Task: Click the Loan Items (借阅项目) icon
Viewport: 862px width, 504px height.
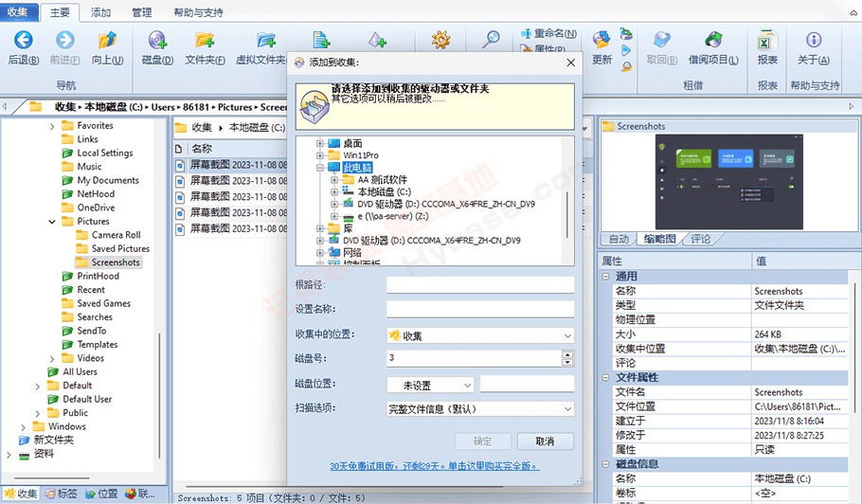Action: click(x=713, y=40)
